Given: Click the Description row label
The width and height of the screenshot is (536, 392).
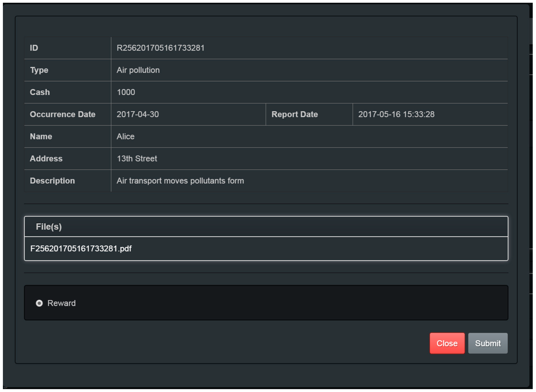Looking at the screenshot, I should coord(52,181).
